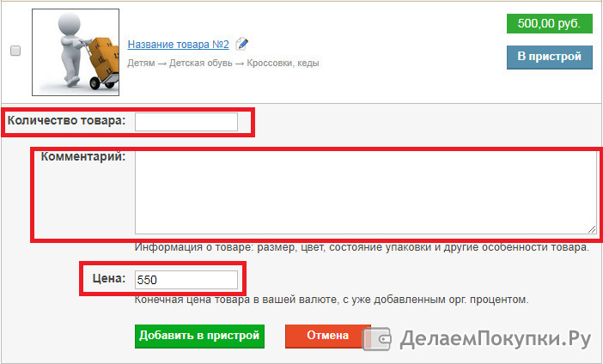Click the Цена label

(x=109, y=278)
